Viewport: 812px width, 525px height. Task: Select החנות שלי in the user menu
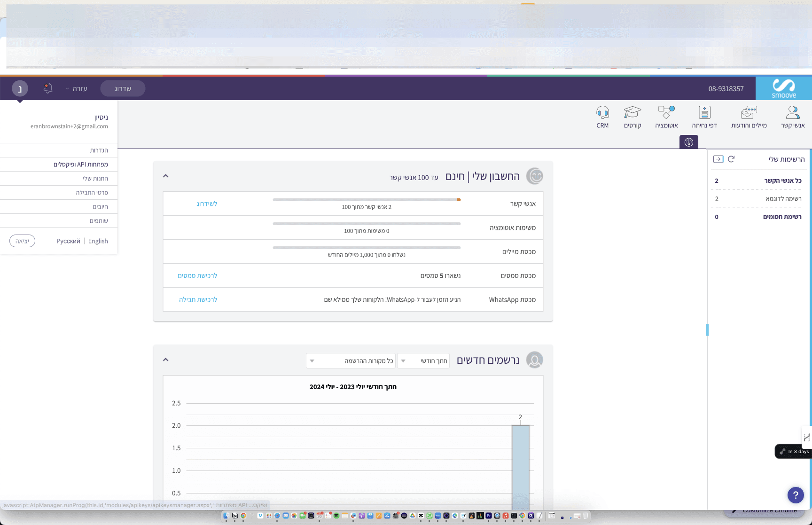click(59, 179)
